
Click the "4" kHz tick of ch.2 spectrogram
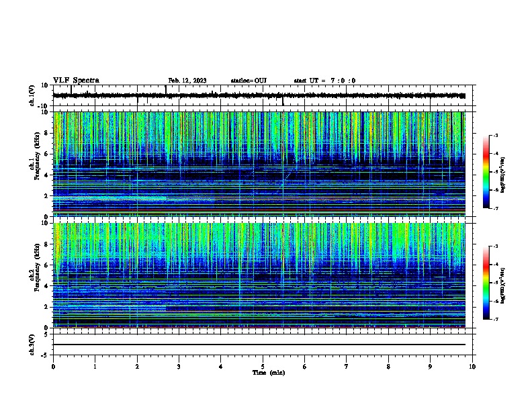(x=46, y=286)
